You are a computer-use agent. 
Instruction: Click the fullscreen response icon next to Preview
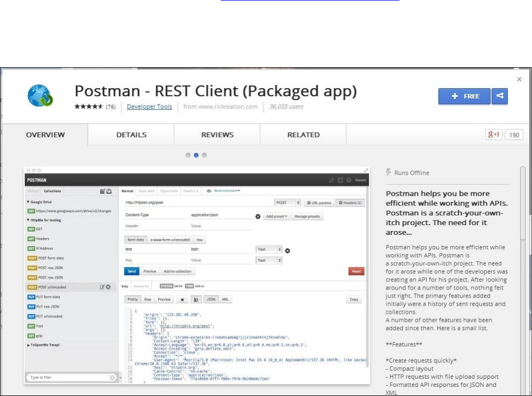point(182,299)
